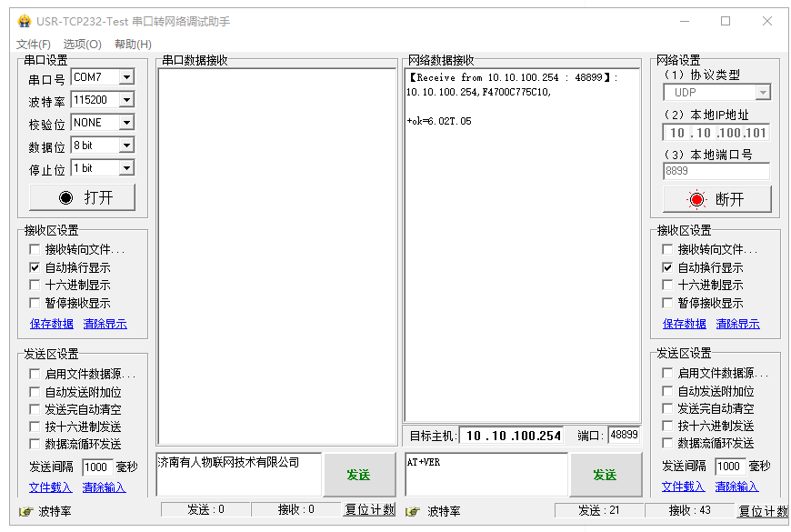Toggle 暂停接收显示 in the network receive settings
This screenshot has height=532, width=791.
tap(668, 303)
